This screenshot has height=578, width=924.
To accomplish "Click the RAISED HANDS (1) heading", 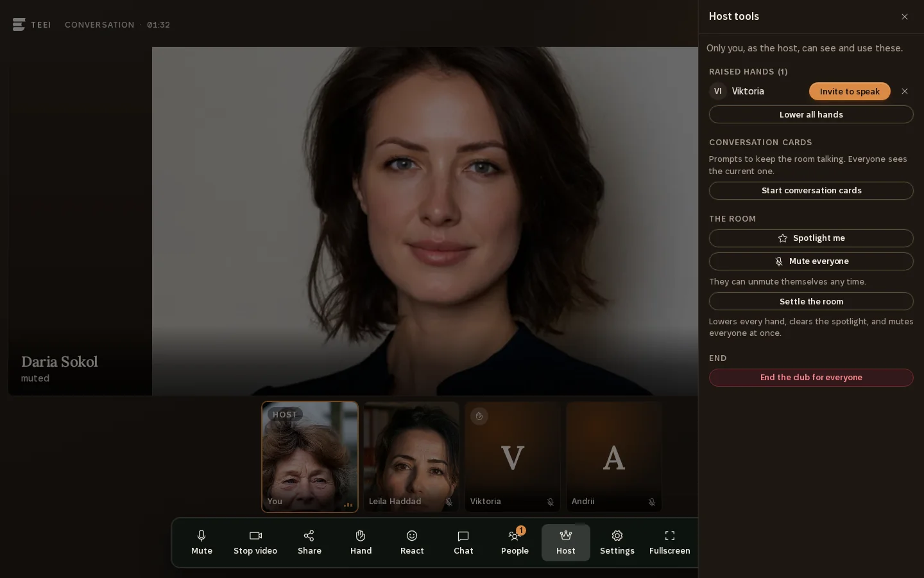I will (748, 72).
